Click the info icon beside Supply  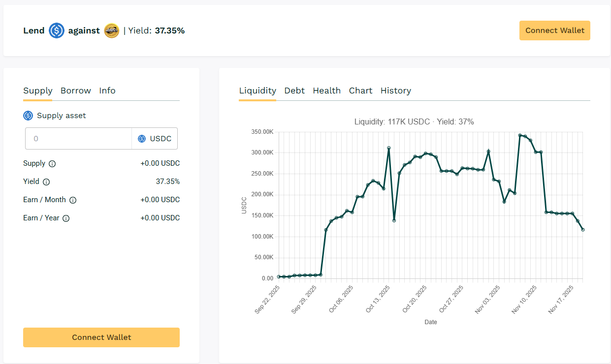click(52, 164)
